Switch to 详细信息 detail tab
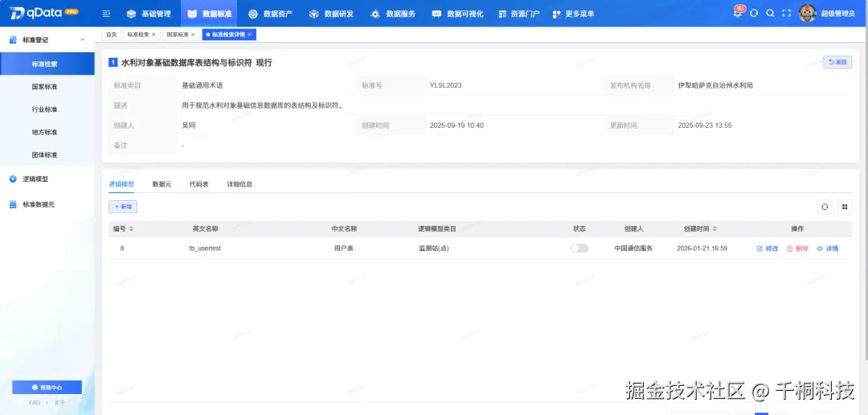The image size is (868, 415). (240, 184)
